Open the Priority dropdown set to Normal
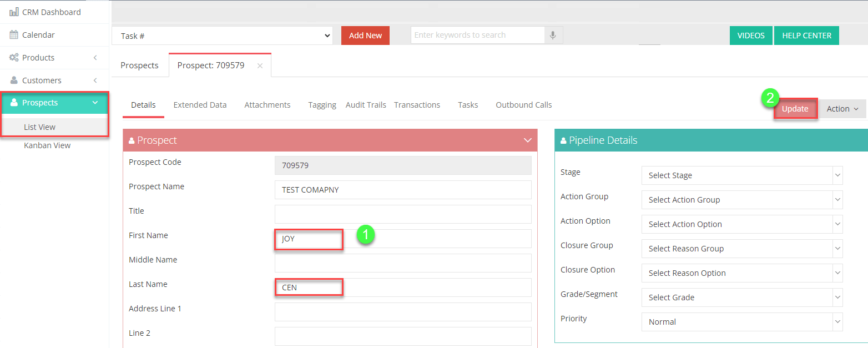The width and height of the screenshot is (868, 348). [x=741, y=322]
